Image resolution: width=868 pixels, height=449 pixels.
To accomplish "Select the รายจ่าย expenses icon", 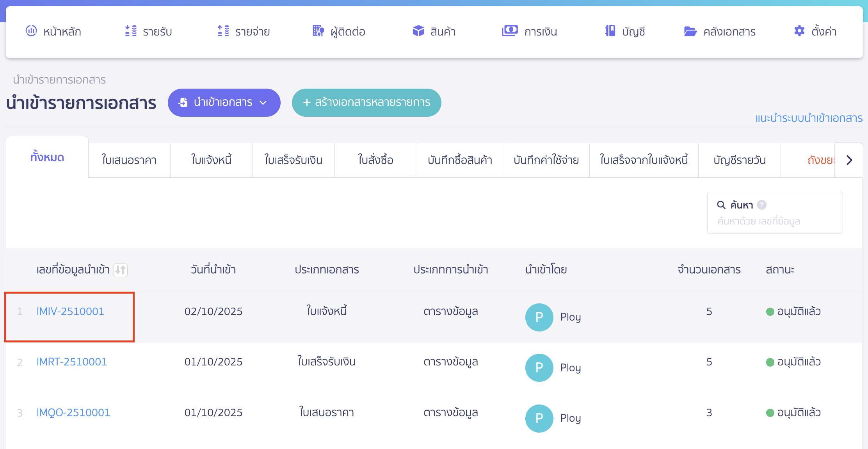I will pyautogui.click(x=223, y=31).
